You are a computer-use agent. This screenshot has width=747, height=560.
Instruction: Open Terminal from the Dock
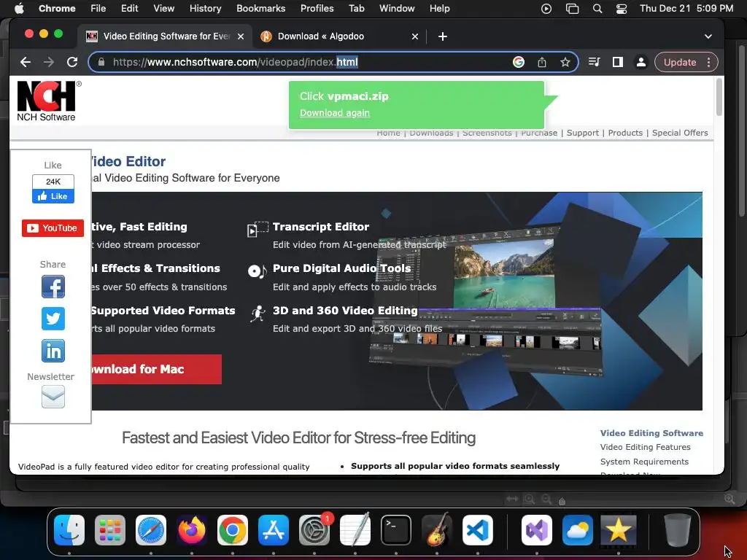396,530
